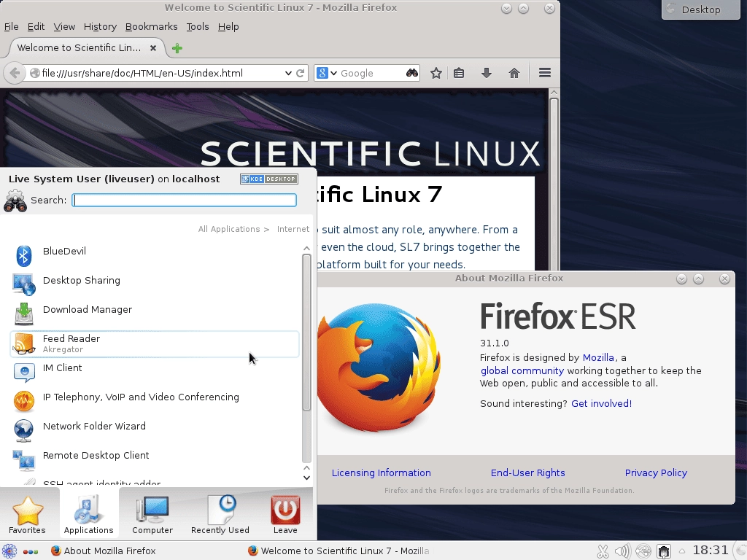747x560 pixels.
Task: Click Desktop toolbox button
Action: pos(700,9)
